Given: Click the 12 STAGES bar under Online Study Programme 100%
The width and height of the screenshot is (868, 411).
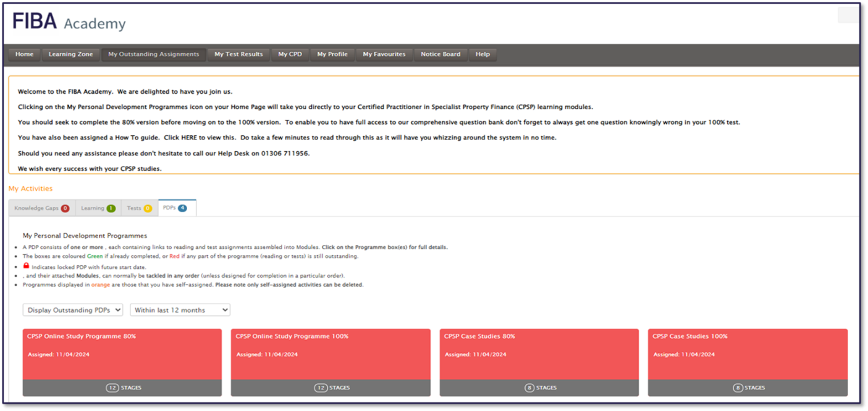Looking at the screenshot, I should 331,388.
